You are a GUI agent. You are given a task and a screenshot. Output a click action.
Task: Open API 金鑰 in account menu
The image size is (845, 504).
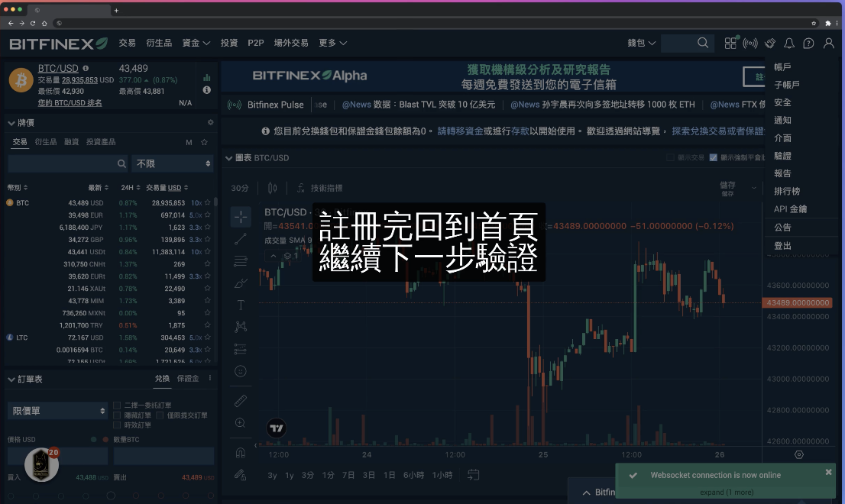pyautogui.click(x=791, y=209)
